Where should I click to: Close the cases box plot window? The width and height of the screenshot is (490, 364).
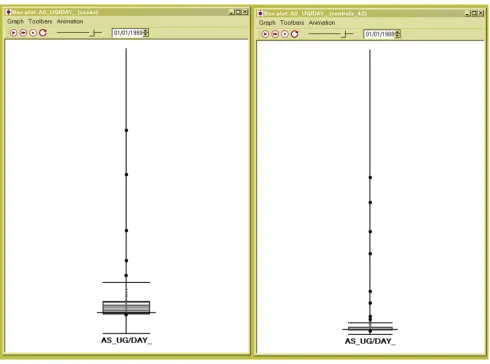(245, 12)
